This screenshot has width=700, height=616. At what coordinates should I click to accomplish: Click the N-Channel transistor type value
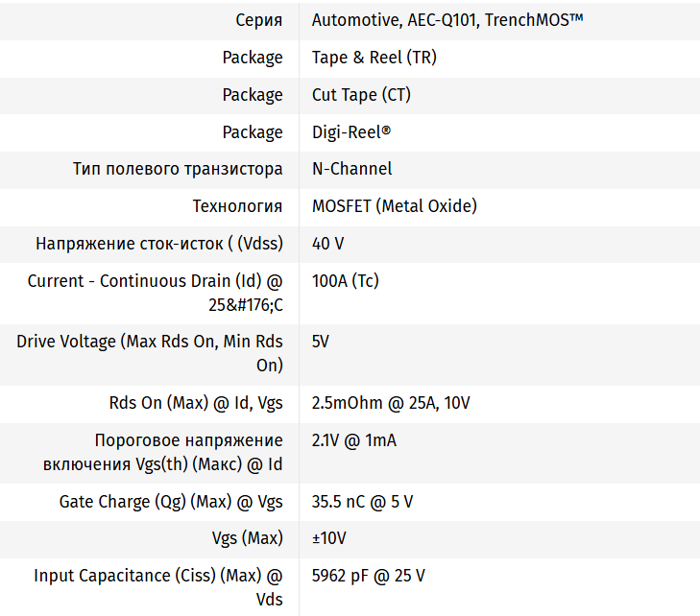click(x=351, y=169)
